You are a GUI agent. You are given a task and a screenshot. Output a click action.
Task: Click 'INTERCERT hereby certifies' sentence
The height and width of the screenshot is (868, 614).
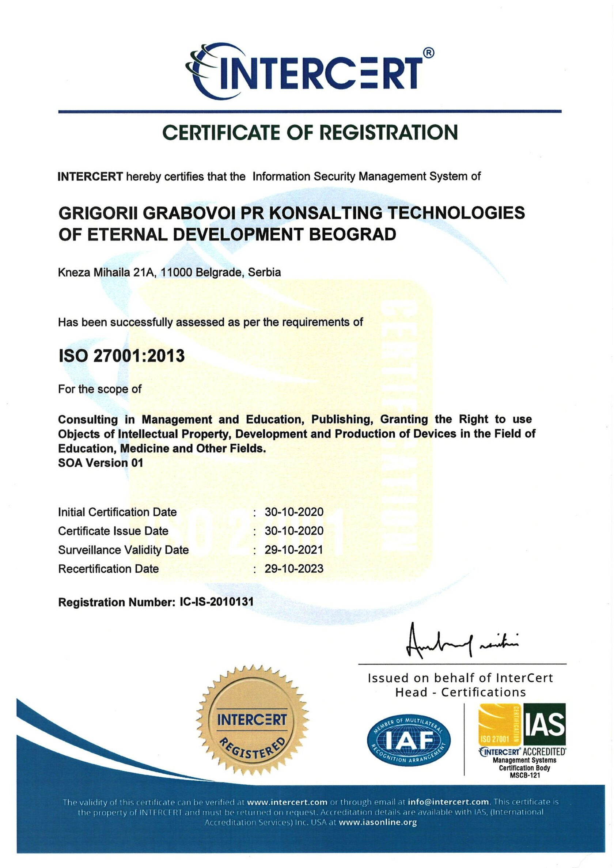click(x=269, y=177)
